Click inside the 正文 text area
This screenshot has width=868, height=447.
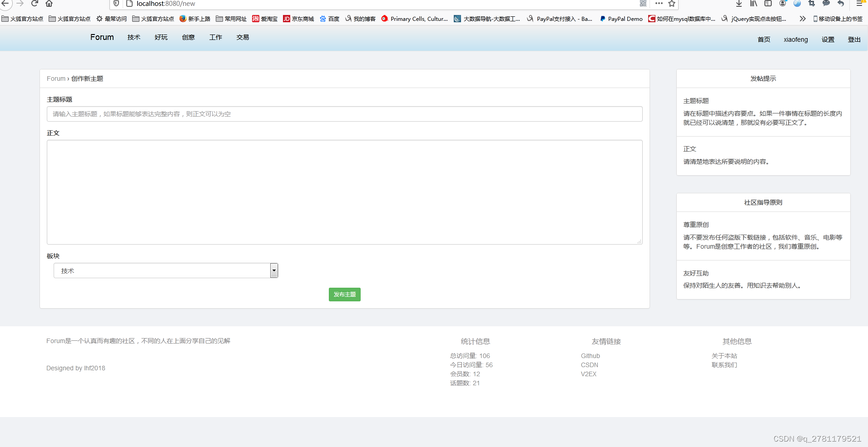[344, 192]
